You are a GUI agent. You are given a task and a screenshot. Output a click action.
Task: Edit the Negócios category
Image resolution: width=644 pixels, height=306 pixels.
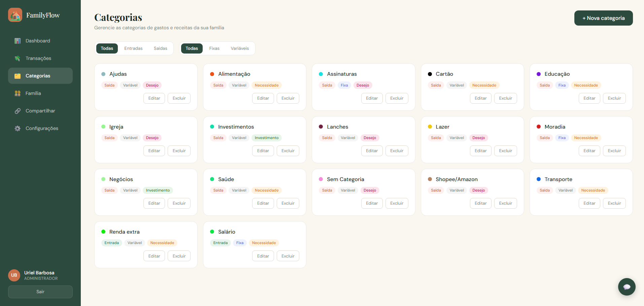(154, 203)
